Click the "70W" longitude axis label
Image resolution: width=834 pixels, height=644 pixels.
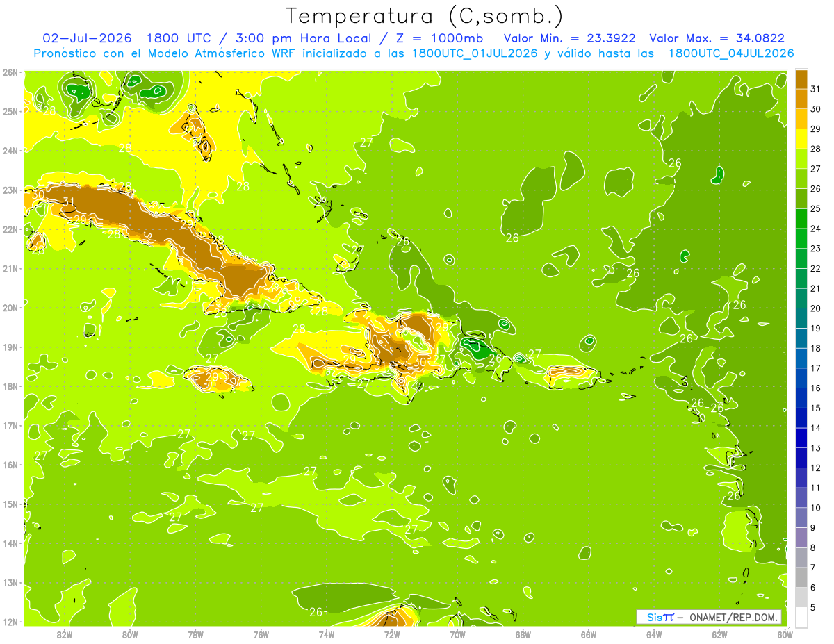457,634
